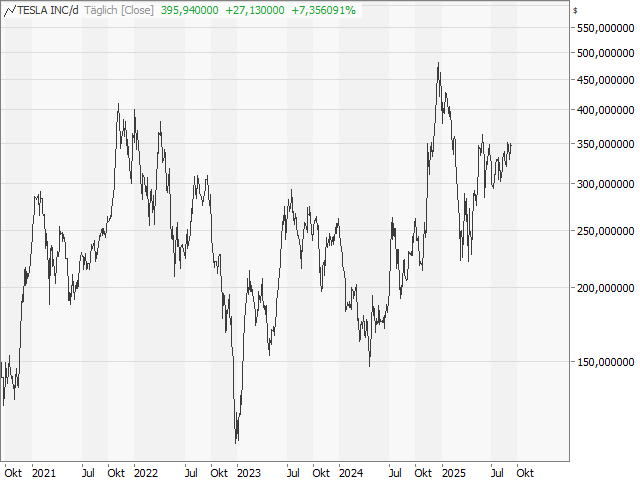
Task: Click the 450,000000 price axis label
Action: pos(605,80)
